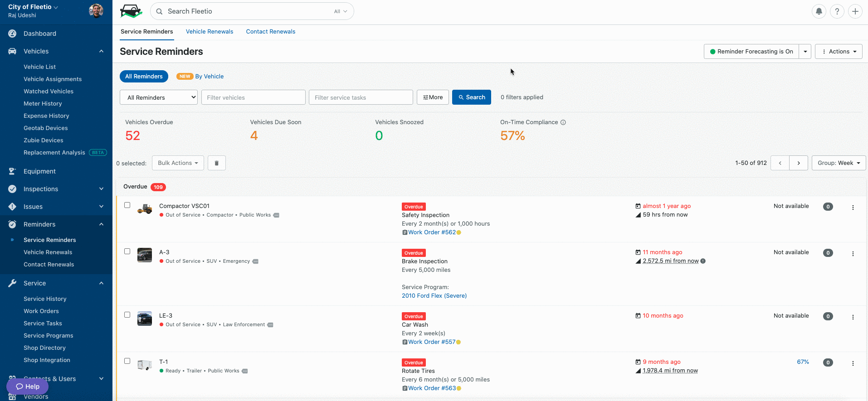Click the Filter vehicles input
868x401 pixels.
254,97
